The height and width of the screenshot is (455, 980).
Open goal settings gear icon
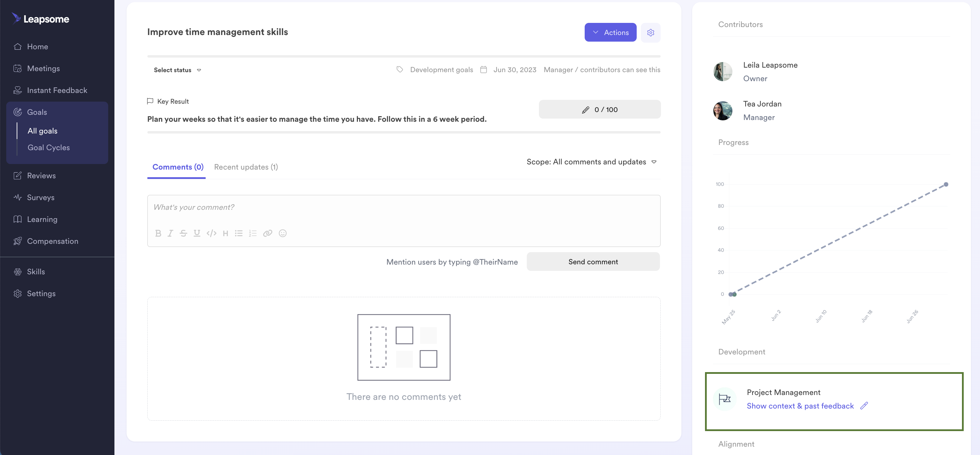point(650,33)
